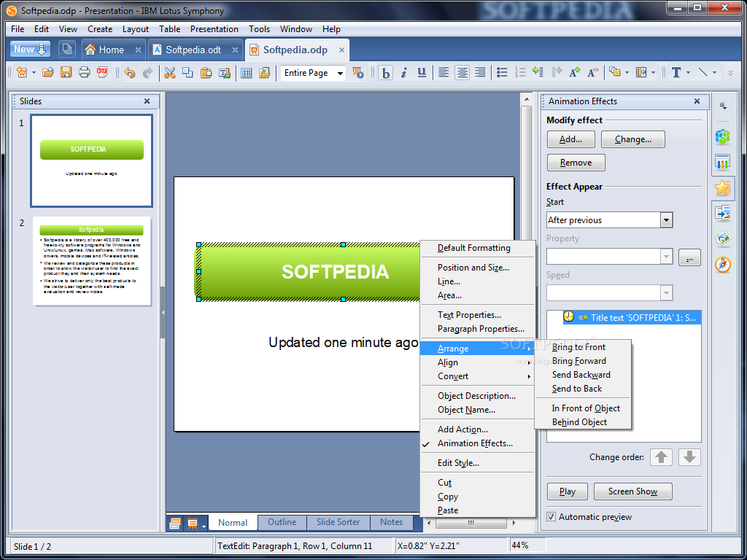Click the Cut scissors icon
This screenshot has height=560, width=747.
click(169, 72)
